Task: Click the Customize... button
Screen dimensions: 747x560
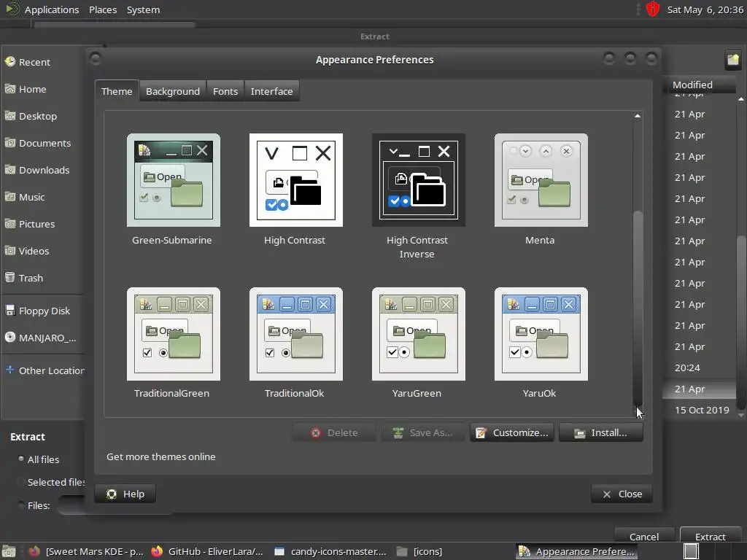Action: 512,432
